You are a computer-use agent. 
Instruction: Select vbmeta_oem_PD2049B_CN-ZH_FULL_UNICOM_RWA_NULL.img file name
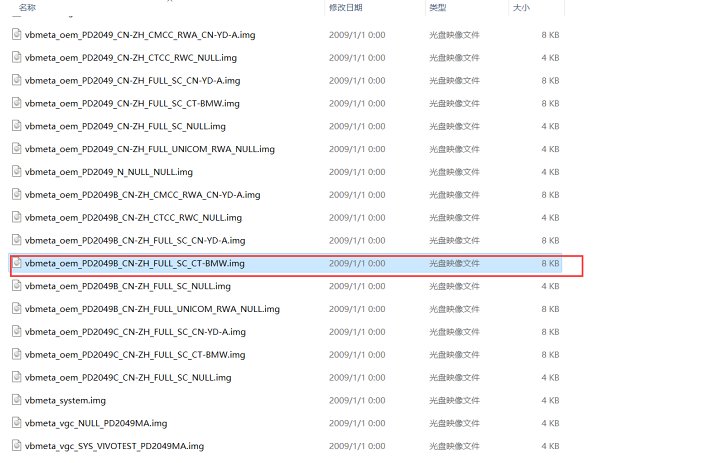pyautogui.click(x=152, y=309)
